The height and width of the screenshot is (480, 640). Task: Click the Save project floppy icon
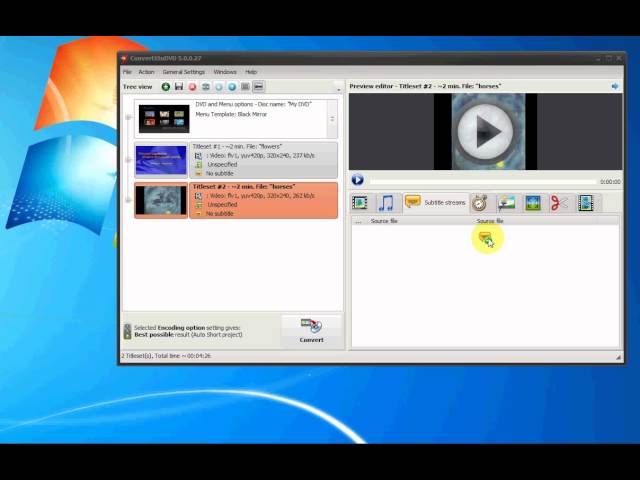tap(179, 87)
